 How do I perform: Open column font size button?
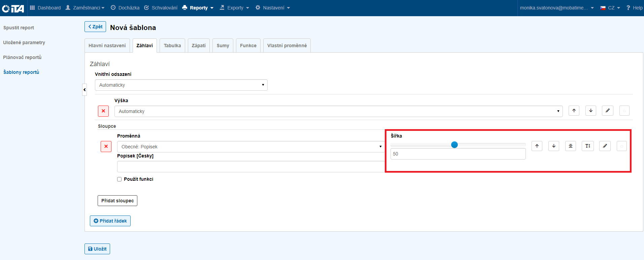(x=587, y=146)
